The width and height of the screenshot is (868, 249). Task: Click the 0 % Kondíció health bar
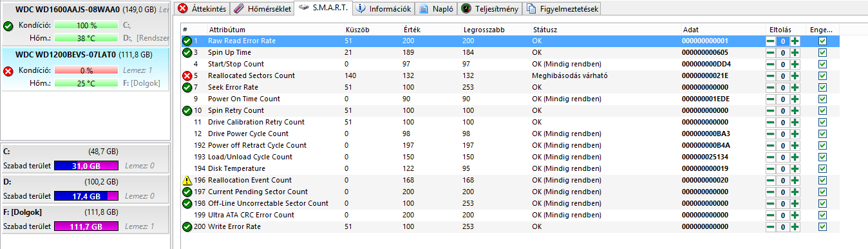click(86, 70)
